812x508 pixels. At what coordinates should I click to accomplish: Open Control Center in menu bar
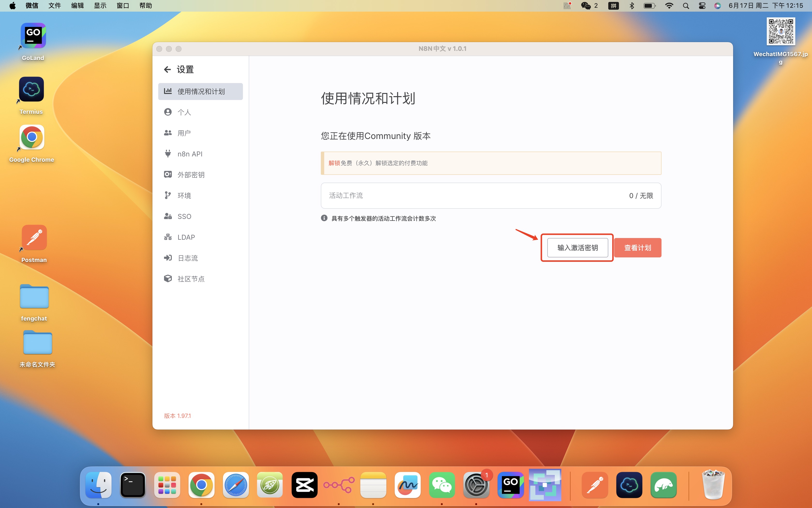(702, 6)
